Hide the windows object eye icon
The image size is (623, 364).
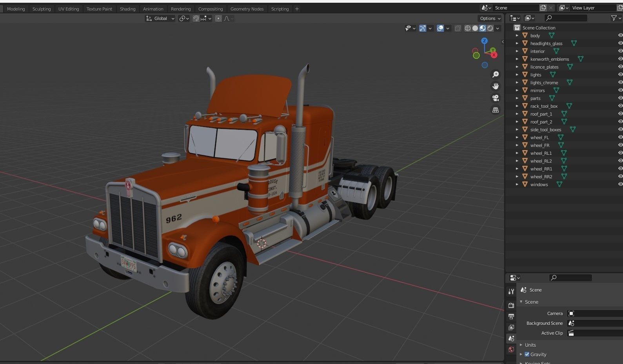pyautogui.click(x=620, y=184)
